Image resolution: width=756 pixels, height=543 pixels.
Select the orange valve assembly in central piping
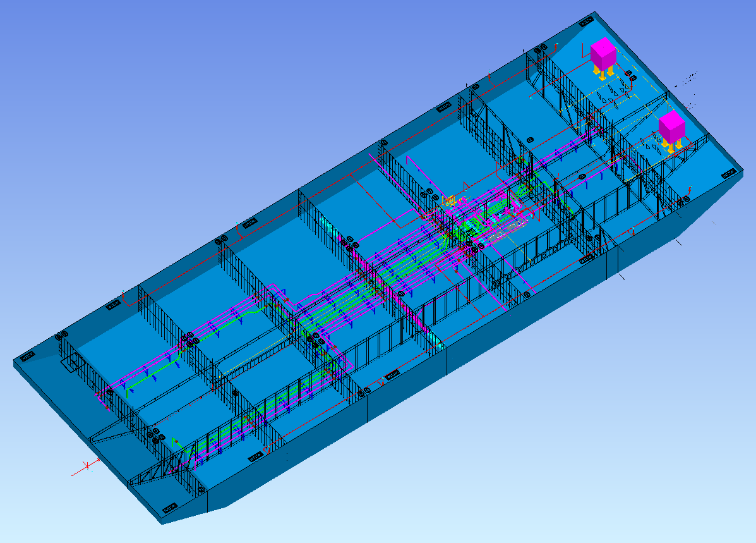coord(448,201)
